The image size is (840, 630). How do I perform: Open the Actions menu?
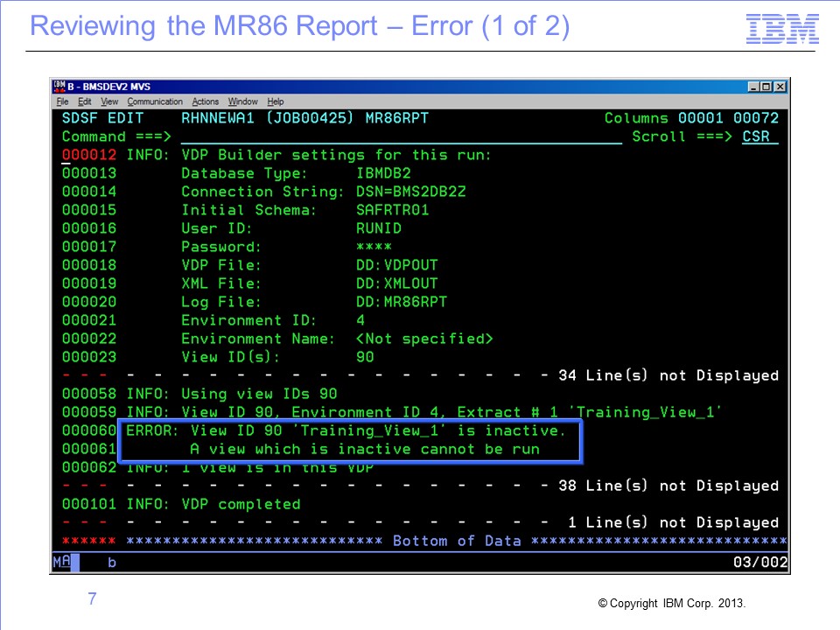point(205,101)
